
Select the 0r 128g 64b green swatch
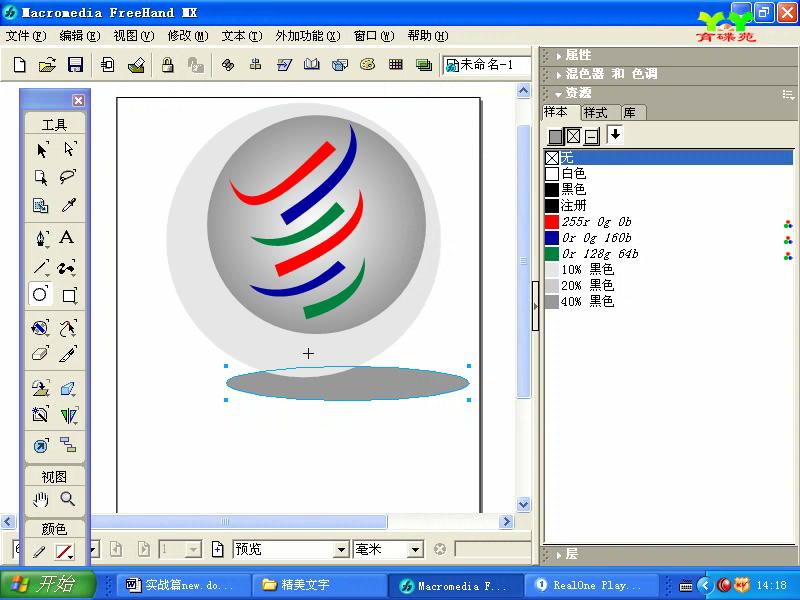click(669, 254)
